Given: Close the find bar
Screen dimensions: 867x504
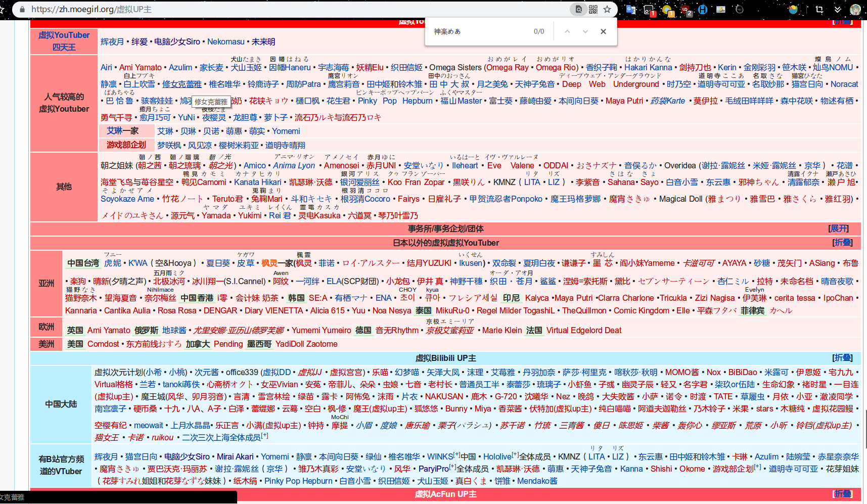Looking at the screenshot, I should point(603,31).
